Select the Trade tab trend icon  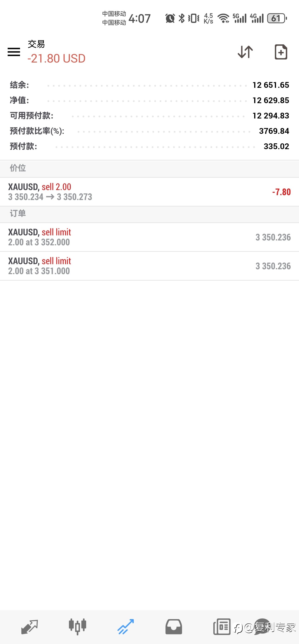coord(126,627)
